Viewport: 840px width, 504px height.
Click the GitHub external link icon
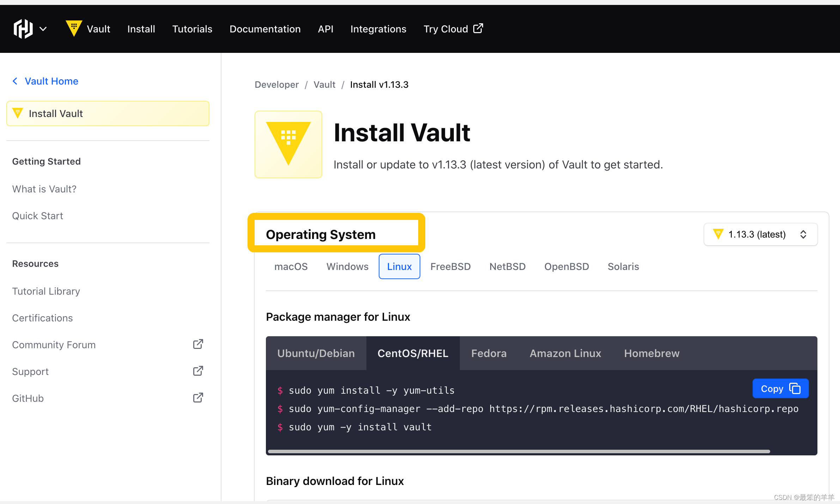coord(198,398)
